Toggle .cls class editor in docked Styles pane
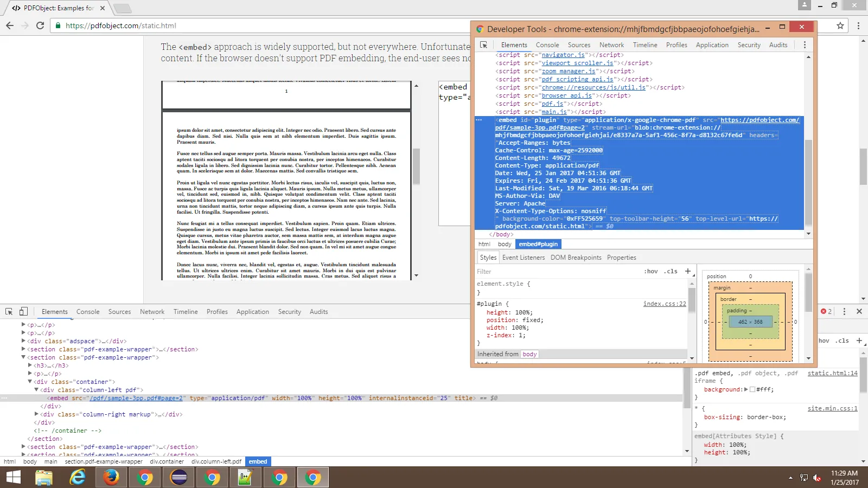The height and width of the screenshot is (488, 868). (843, 341)
